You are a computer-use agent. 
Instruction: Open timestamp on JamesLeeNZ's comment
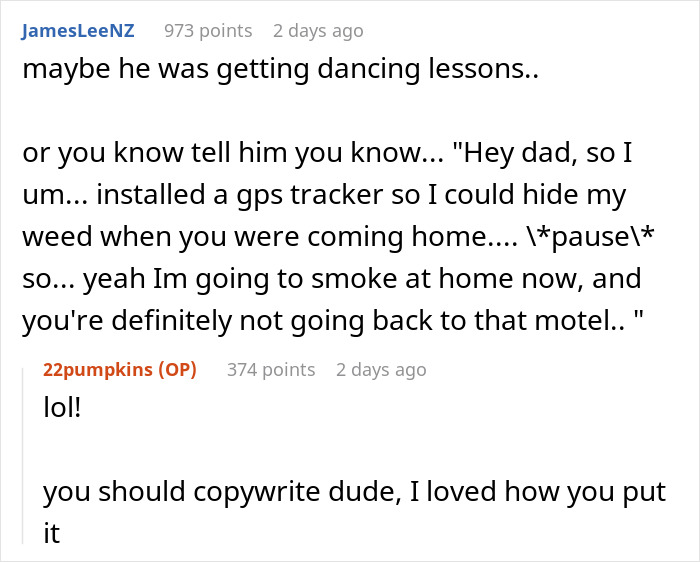pos(318,31)
